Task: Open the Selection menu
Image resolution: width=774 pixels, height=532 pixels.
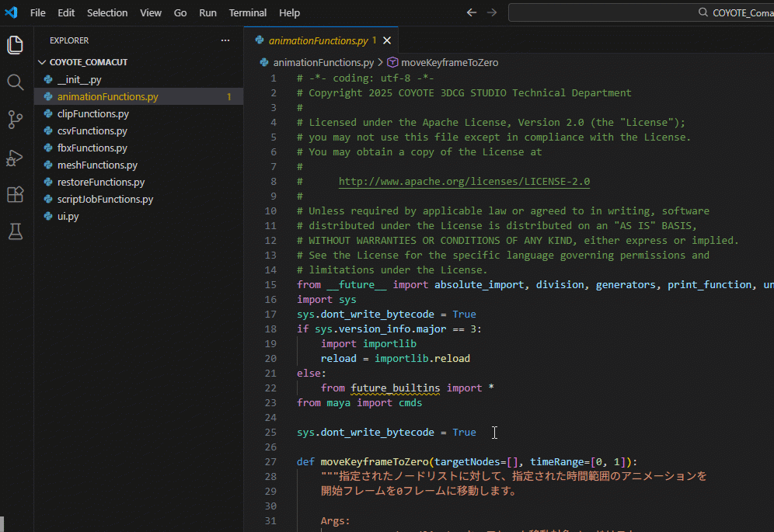Action: [x=107, y=12]
